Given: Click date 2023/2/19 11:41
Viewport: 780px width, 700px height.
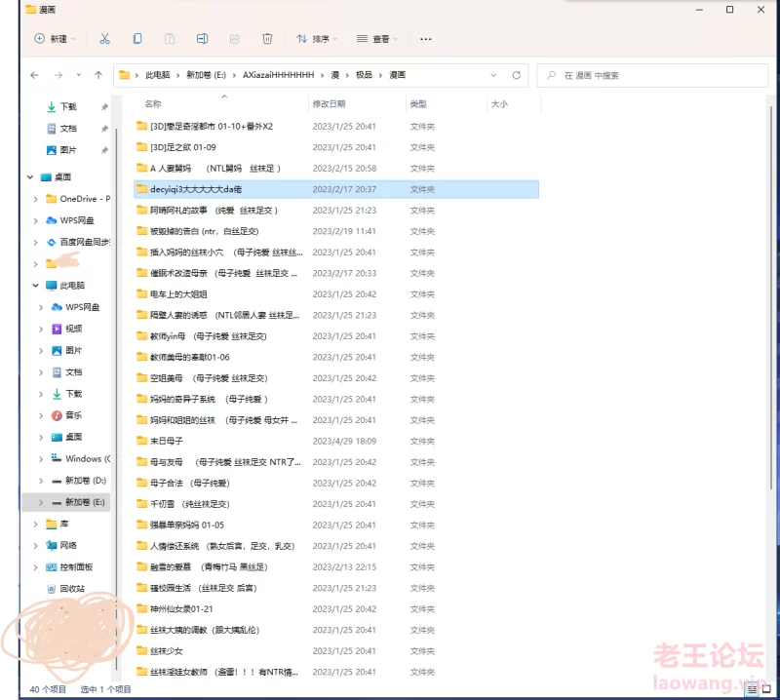Looking at the screenshot, I should click(344, 231).
